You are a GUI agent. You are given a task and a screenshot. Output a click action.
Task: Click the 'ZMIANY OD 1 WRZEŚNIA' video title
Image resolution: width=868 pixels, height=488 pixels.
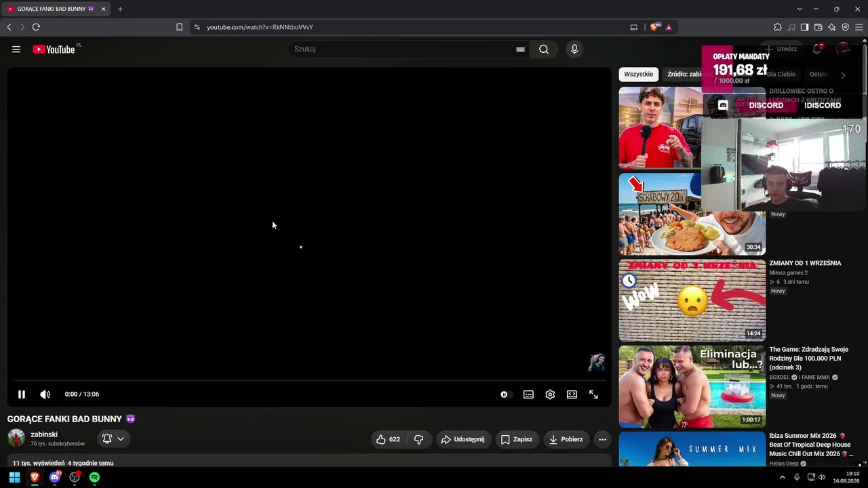coord(805,263)
